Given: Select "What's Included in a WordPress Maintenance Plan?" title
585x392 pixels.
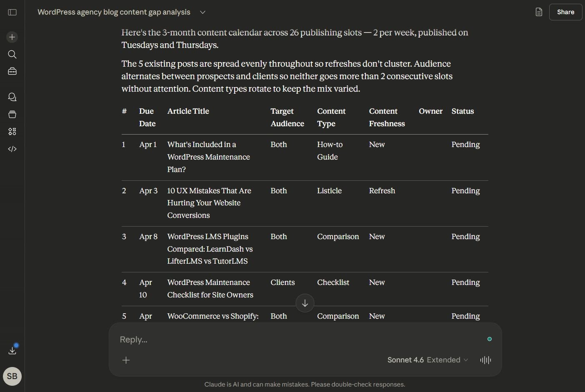Looking at the screenshot, I should pyautogui.click(x=208, y=157).
